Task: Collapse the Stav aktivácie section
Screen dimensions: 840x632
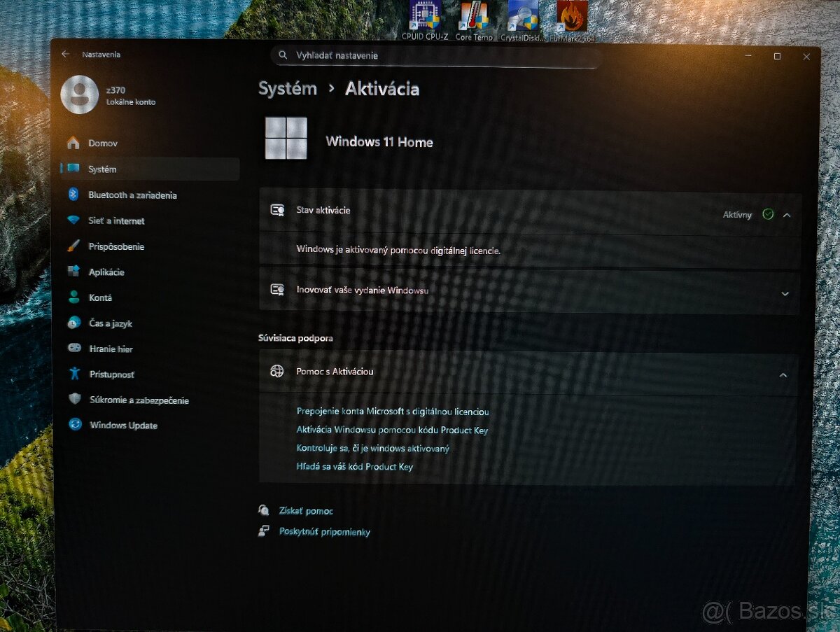Action: point(785,215)
